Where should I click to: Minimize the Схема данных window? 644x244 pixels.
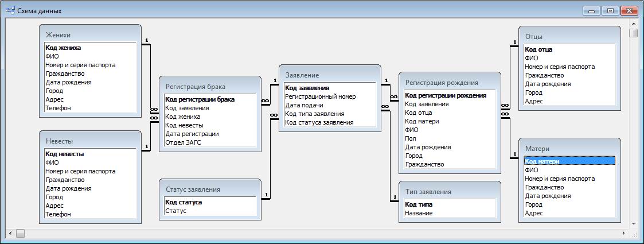(592, 10)
